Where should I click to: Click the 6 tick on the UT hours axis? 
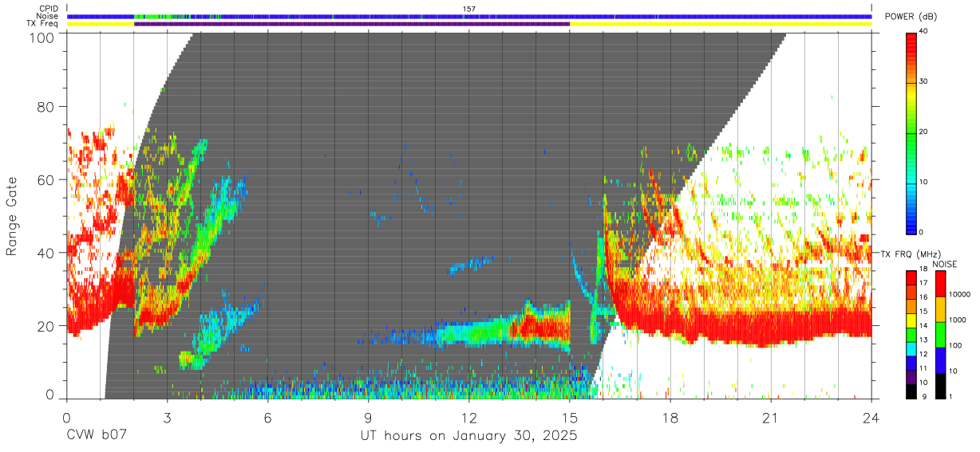[x=268, y=416]
